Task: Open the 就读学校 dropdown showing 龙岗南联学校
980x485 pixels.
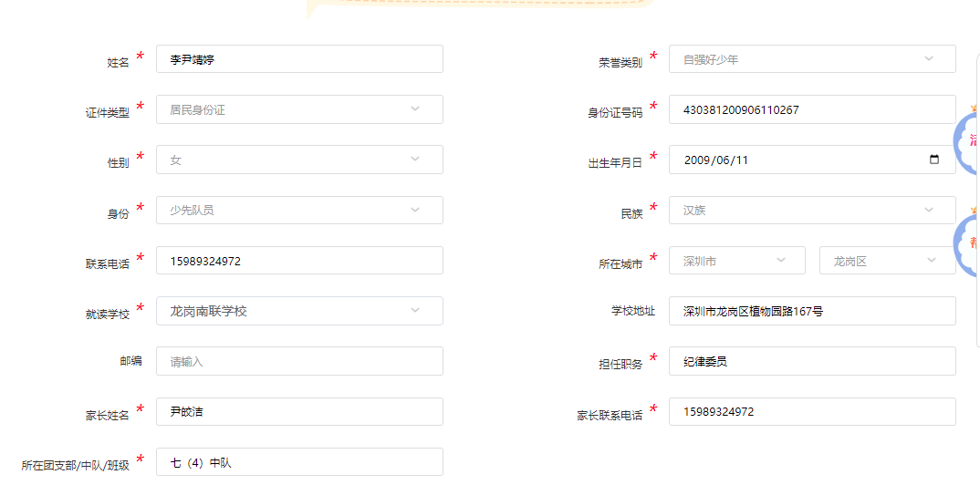Action: pyautogui.click(x=299, y=311)
